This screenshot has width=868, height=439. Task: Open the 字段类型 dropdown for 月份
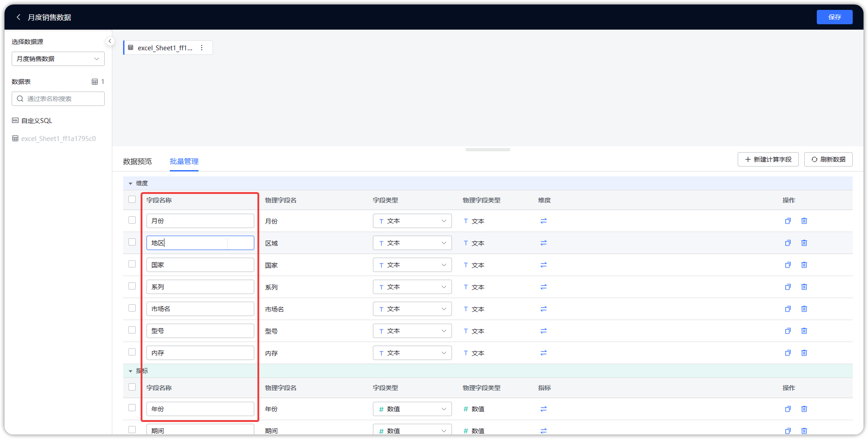point(412,221)
